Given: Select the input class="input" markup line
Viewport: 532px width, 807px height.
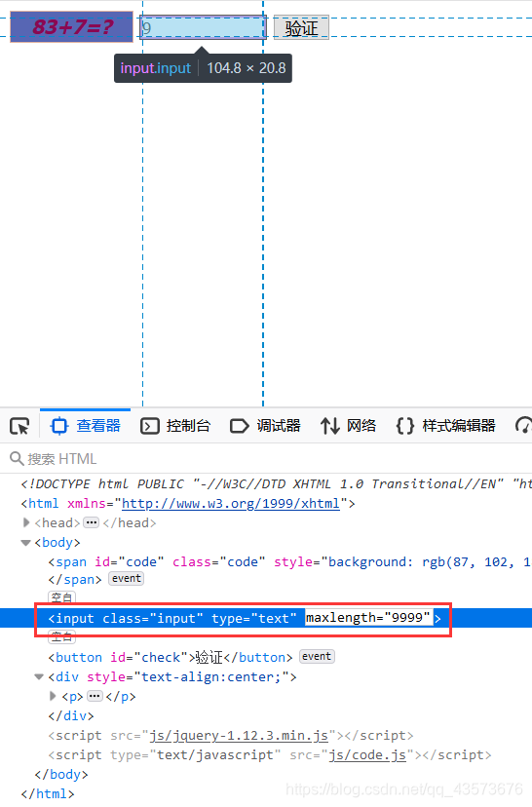Looking at the screenshot, I should pyautogui.click(x=245, y=618).
